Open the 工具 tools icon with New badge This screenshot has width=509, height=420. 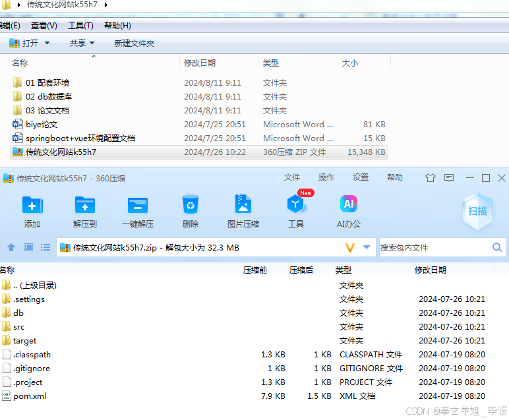tap(296, 204)
